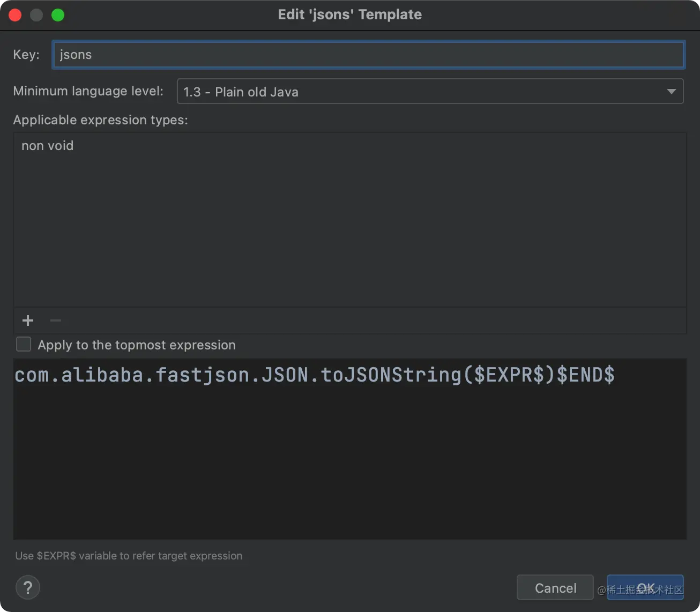The image size is (700, 612).
Task: Click the 'Applicable expression types:' label
Action: (100, 120)
